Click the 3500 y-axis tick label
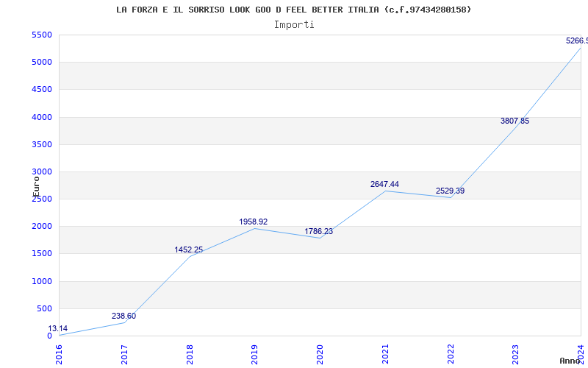The width and height of the screenshot is (588, 368). [42, 144]
